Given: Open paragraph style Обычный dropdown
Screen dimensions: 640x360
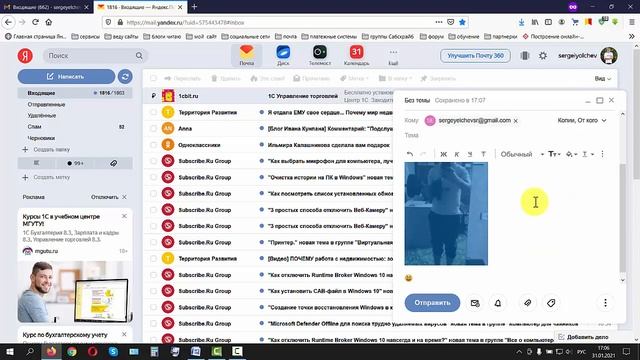Looking at the screenshot, I should pyautogui.click(x=522, y=154).
